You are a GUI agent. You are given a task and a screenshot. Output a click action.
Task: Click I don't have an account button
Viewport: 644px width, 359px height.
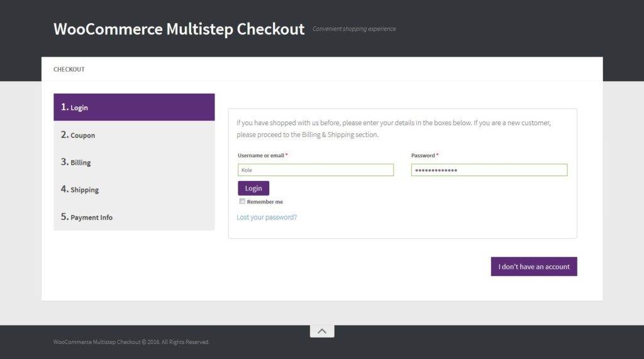tap(534, 267)
